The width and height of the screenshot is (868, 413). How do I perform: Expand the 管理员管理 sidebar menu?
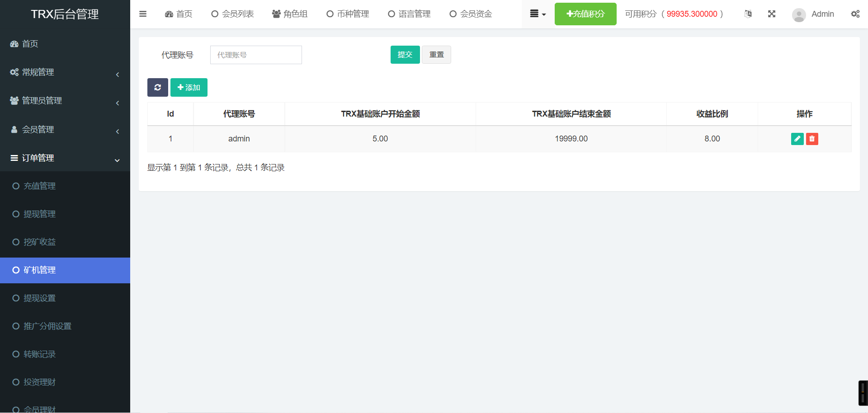[65, 101]
